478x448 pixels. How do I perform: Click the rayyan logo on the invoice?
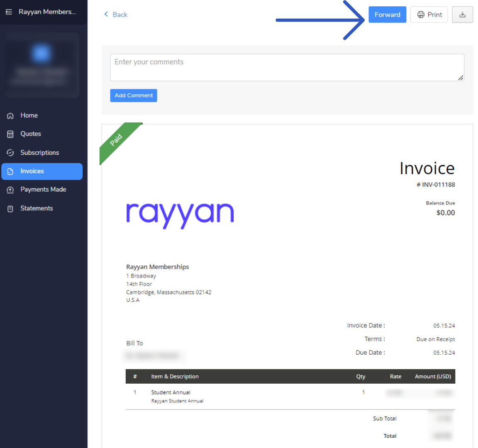tap(180, 213)
